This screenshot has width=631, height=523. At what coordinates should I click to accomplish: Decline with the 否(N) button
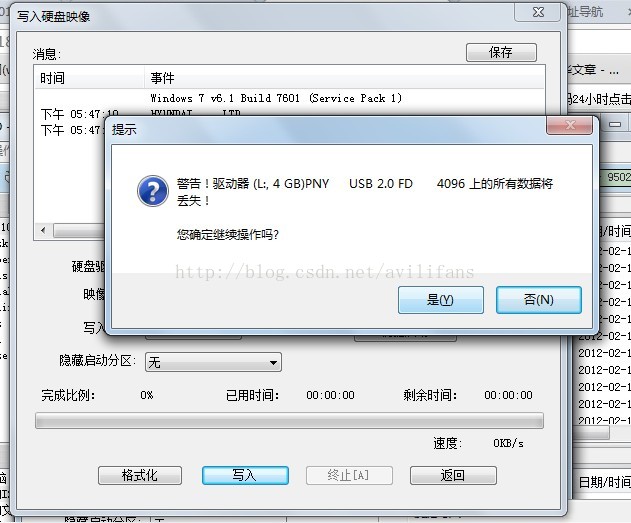(538, 300)
